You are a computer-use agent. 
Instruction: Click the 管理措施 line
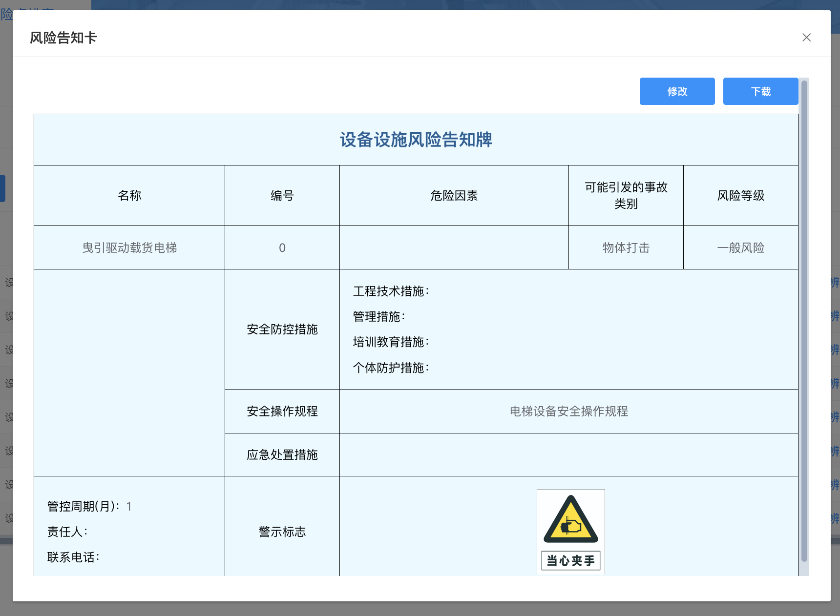point(379,317)
